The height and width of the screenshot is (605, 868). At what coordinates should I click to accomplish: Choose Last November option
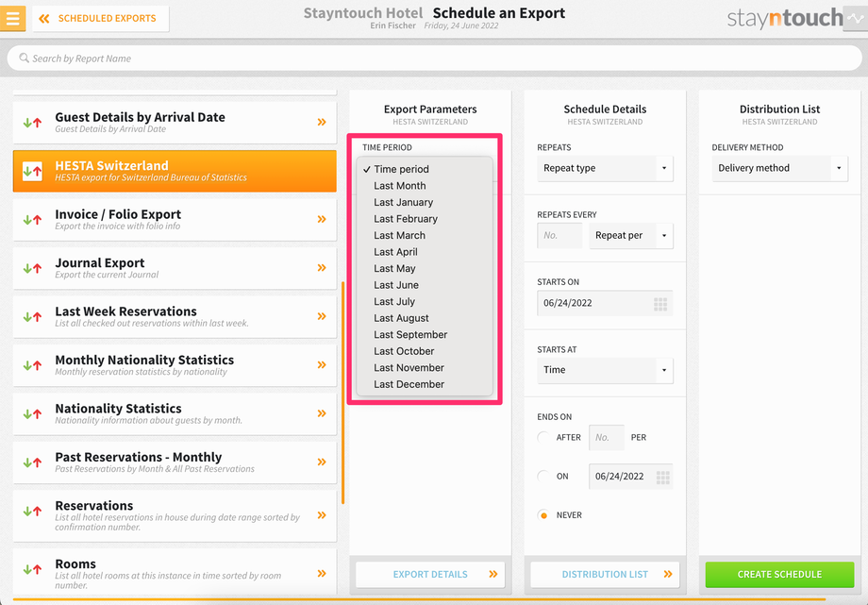tap(424, 368)
